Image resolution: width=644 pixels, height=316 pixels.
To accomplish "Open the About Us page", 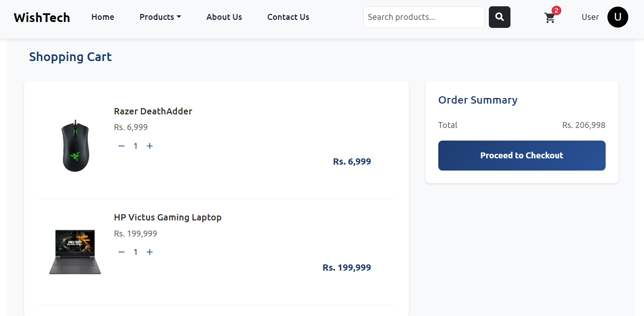I will point(224,17).
